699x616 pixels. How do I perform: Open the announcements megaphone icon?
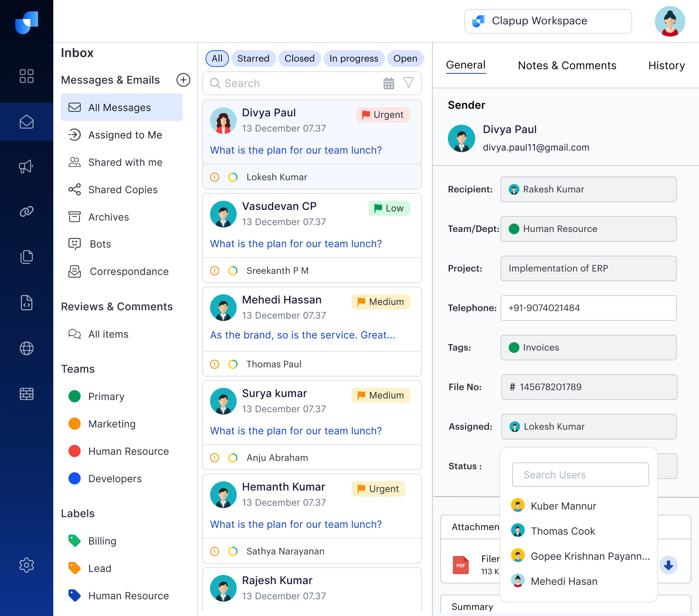point(27,166)
